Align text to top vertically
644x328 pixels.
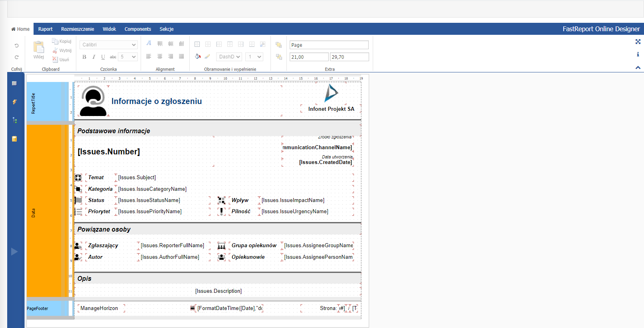[160, 44]
